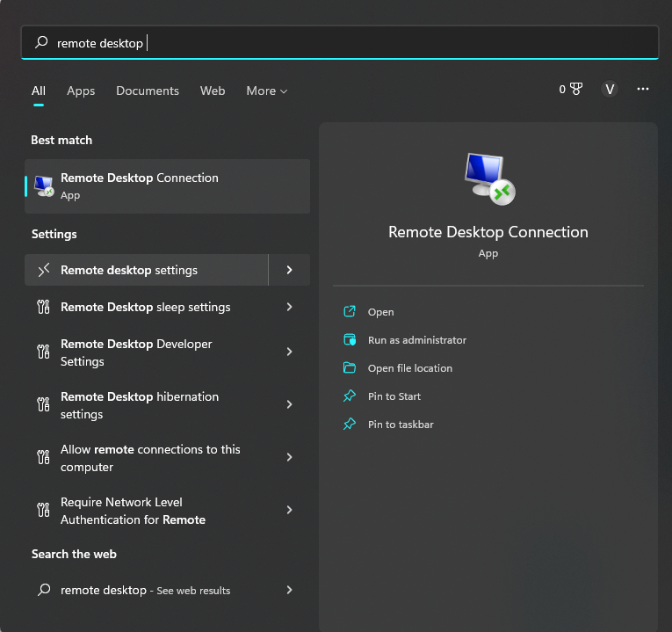672x632 pixels.
Task: Click icon beside Require Network Level Authentication
Action: (x=43, y=510)
